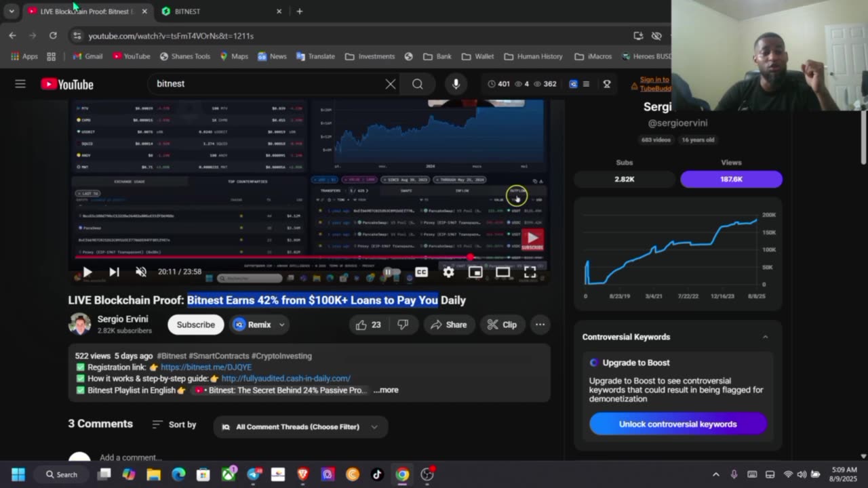Clear the bitnest search query
868x488 pixels.
click(x=391, y=84)
